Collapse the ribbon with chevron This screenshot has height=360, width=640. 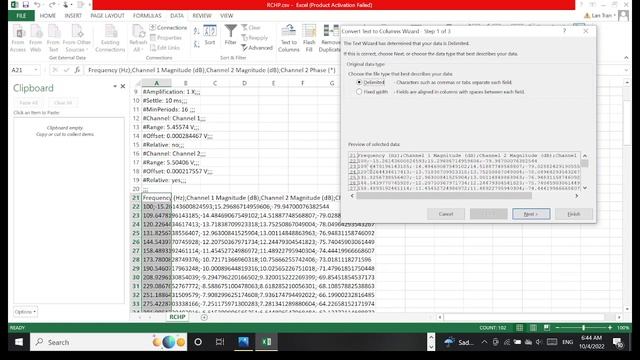(x=626, y=58)
